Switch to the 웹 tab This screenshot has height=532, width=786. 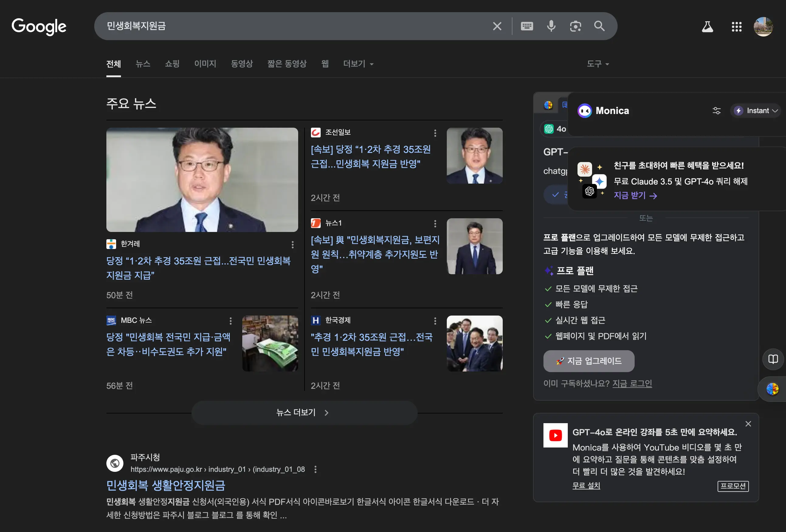click(325, 64)
